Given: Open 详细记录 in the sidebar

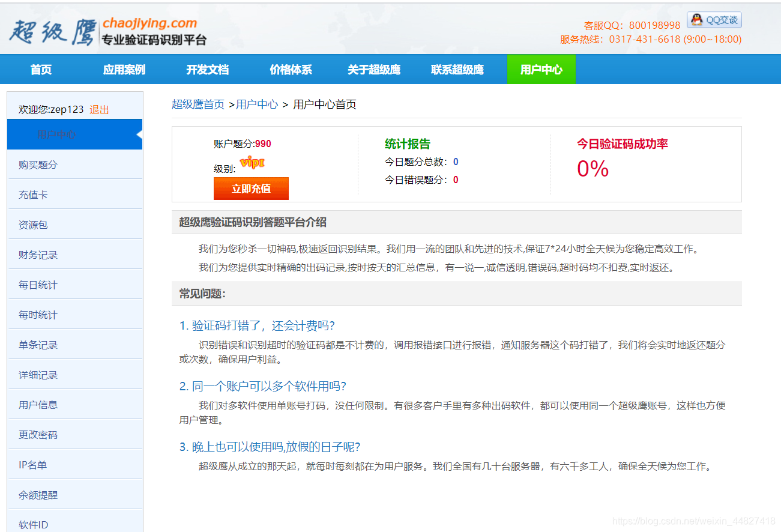Looking at the screenshot, I should click(75, 375).
